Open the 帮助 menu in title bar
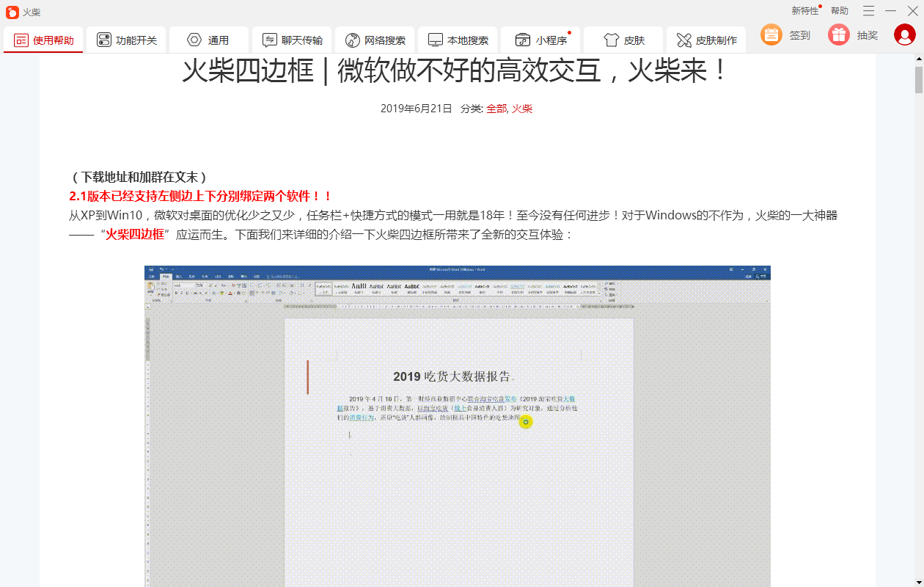The image size is (924, 587). coord(840,11)
